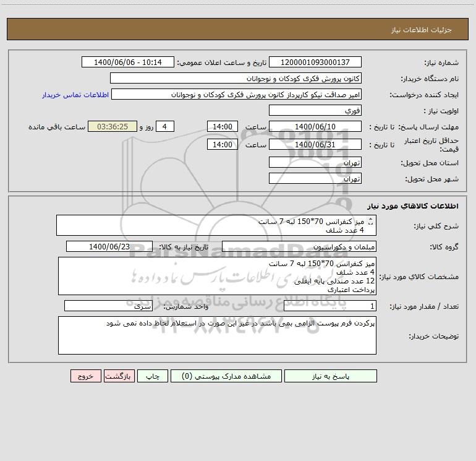Screen dimensions: 476x461
Task: Click the تاریخ نیاز به کالا field 1400/06/23
Action: [x=109, y=246]
